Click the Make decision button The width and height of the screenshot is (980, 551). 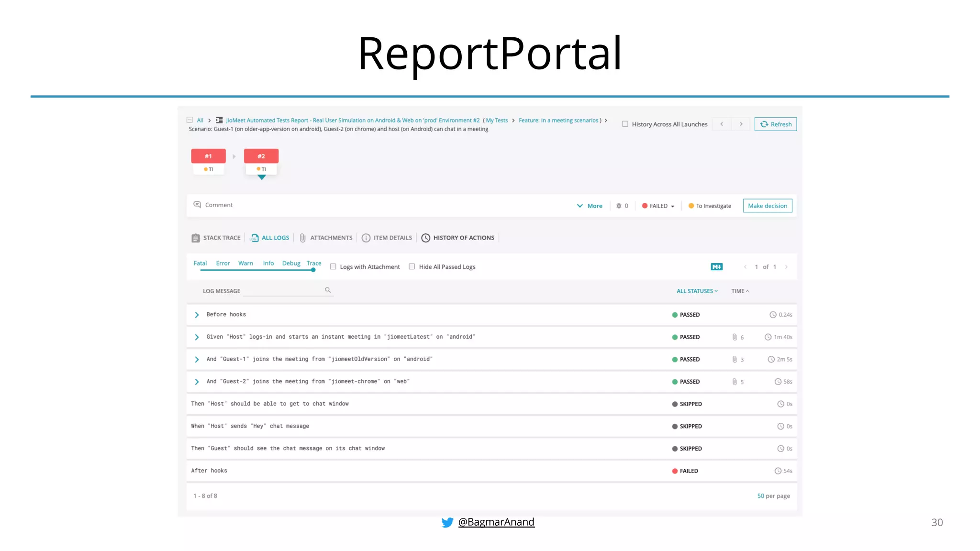pyautogui.click(x=768, y=206)
